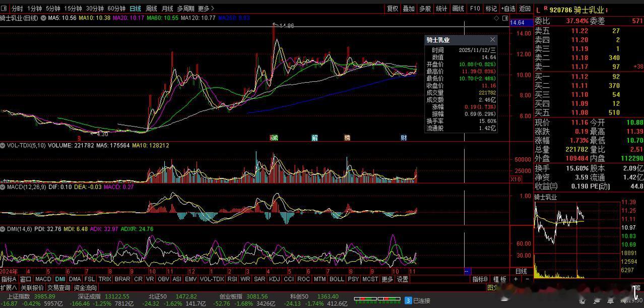Screen dimensions: 644x308
Task: Select the MACD indicator tab
Action: [x=43, y=279]
